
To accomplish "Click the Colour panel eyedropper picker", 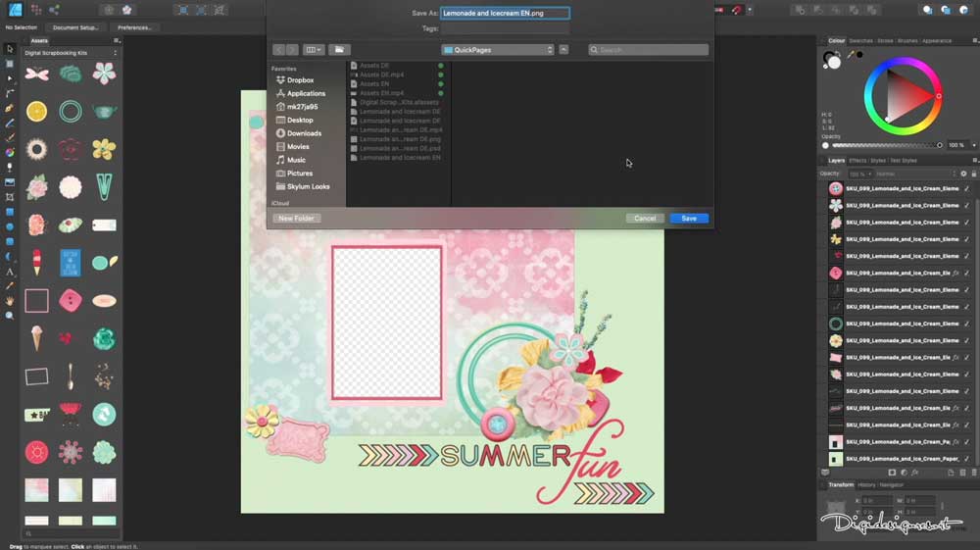I will (851, 56).
